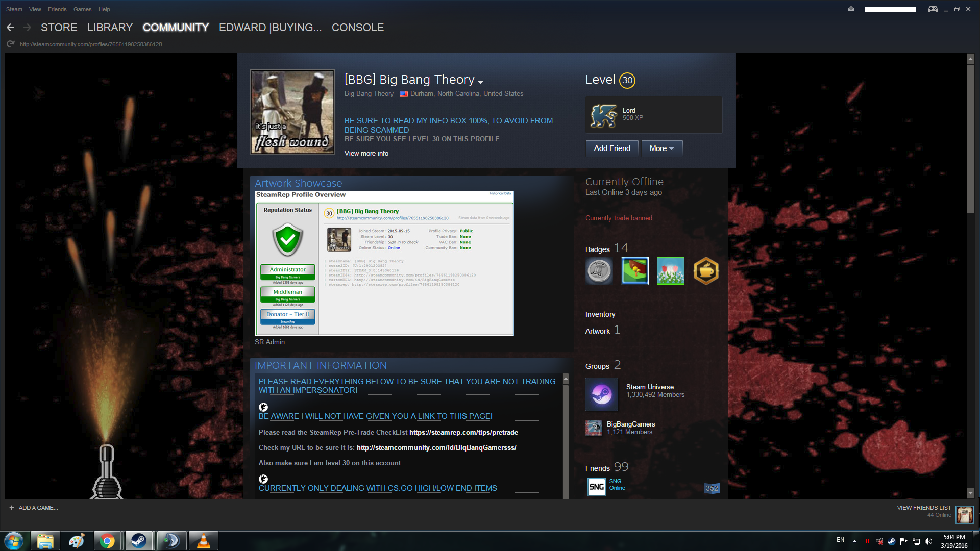Click the plus icon beside Add a Game
This screenshot has height=551, width=980.
pos(12,508)
